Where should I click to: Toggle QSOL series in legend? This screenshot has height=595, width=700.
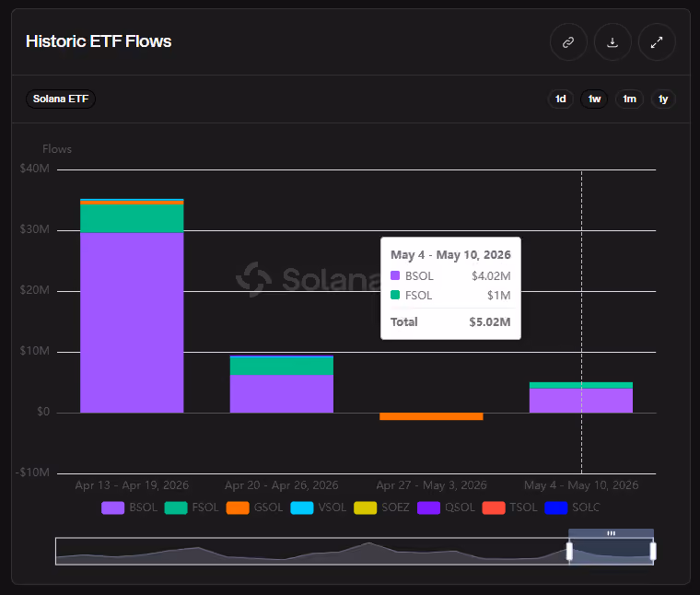[x=446, y=507]
